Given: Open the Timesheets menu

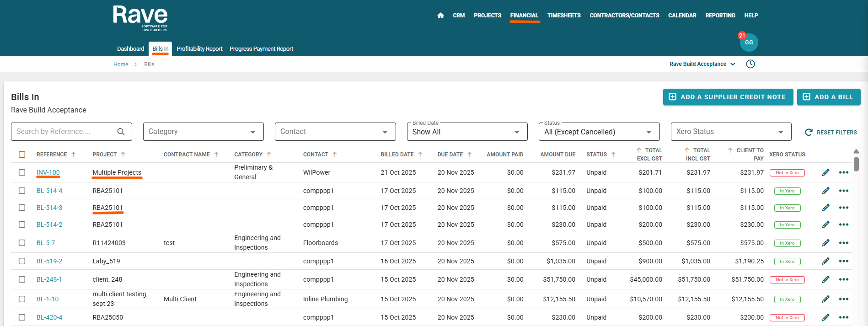Looking at the screenshot, I should (563, 16).
